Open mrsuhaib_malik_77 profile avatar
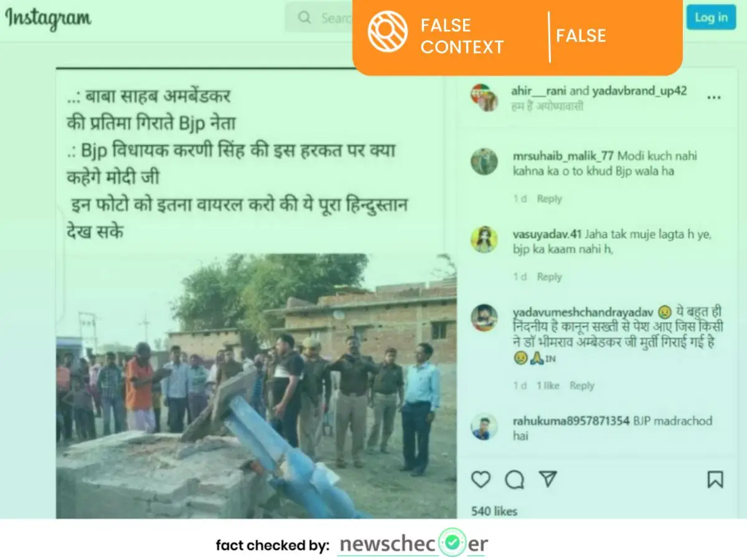The width and height of the screenshot is (747, 560). pyautogui.click(x=484, y=162)
